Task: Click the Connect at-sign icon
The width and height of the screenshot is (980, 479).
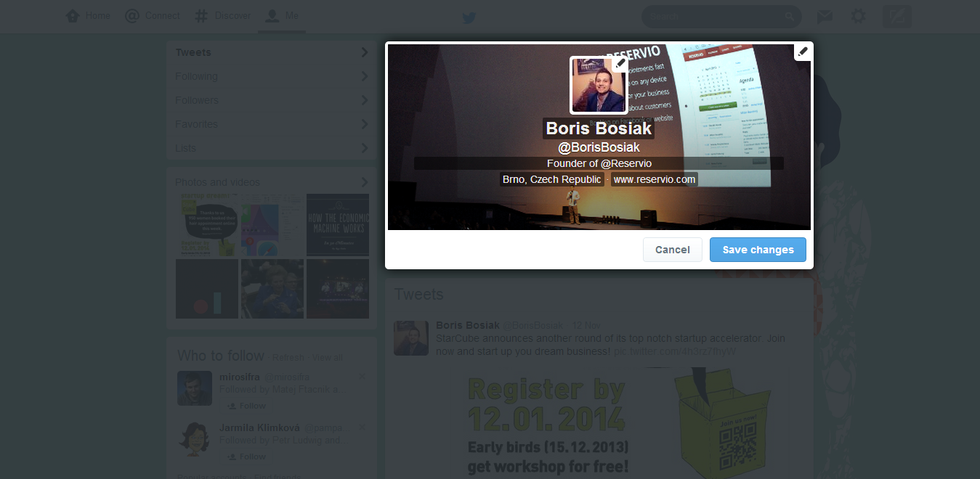Action: [132, 15]
